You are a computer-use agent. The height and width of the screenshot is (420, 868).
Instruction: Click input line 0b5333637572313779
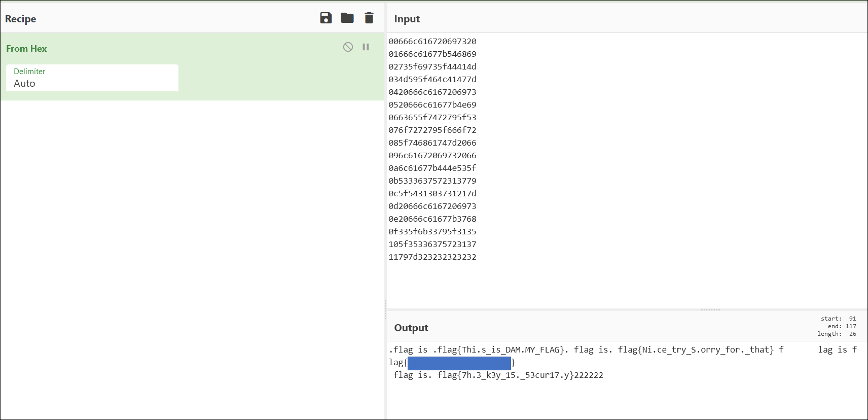(x=432, y=181)
